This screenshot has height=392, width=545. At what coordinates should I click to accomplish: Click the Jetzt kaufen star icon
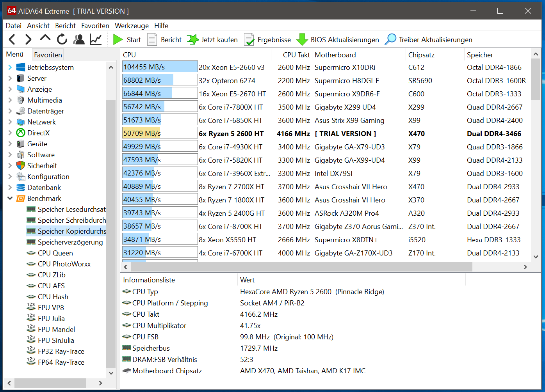point(193,39)
